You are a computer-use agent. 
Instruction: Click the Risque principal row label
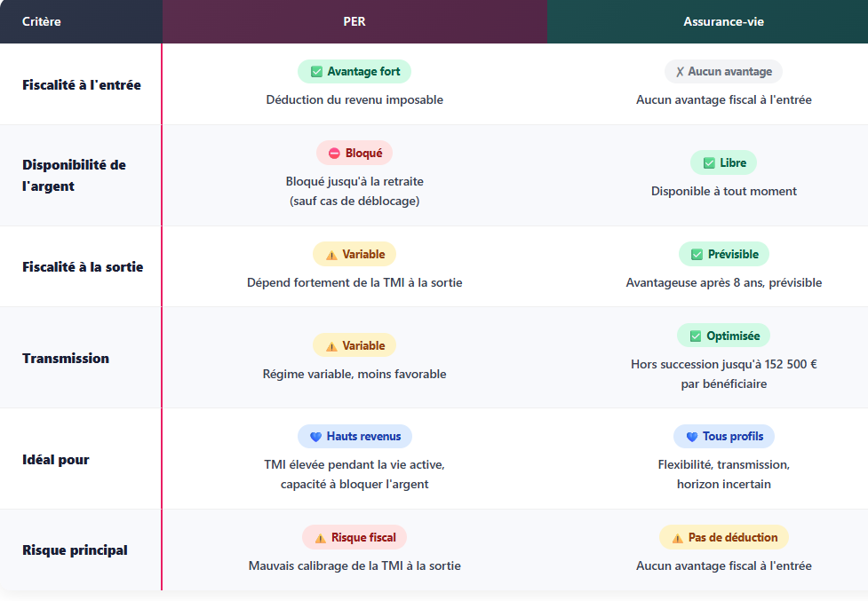[76, 550]
